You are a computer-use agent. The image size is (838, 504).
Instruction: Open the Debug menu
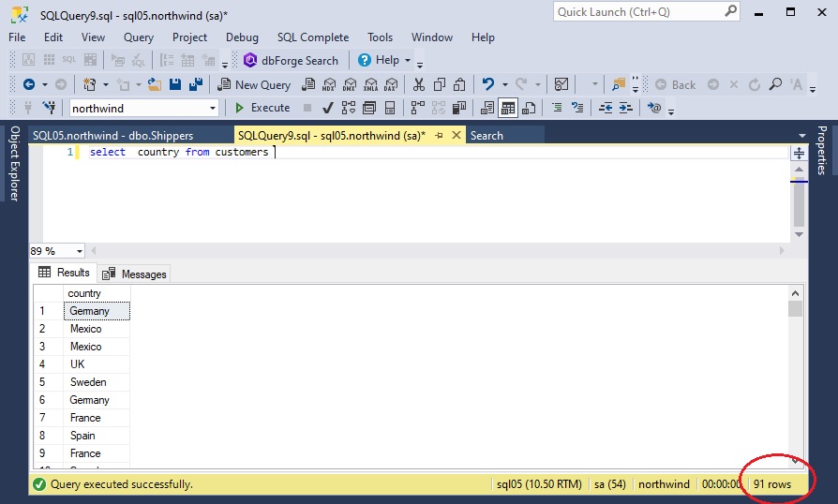[x=242, y=37]
